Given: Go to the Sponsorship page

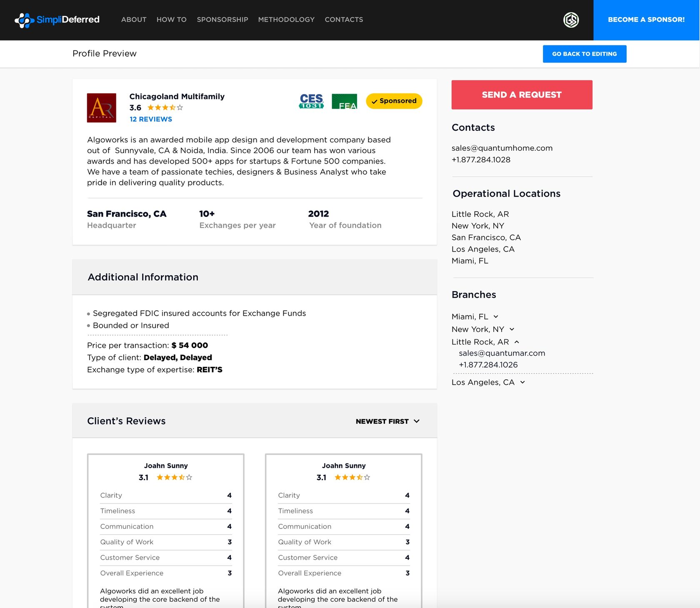Looking at the screenshot, I should [x=222, y=20].
